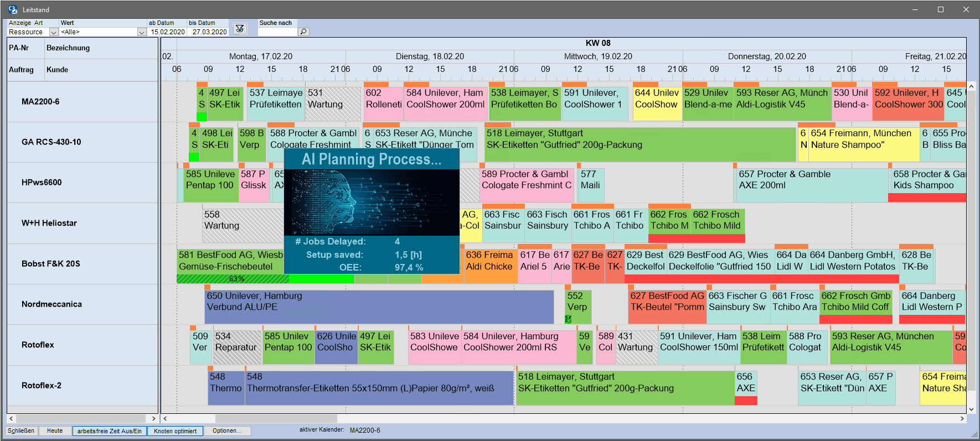Click Gantt vertical scrollbar up arrow
The width and height of the screenshot is (980, 441).
(971, 86)
